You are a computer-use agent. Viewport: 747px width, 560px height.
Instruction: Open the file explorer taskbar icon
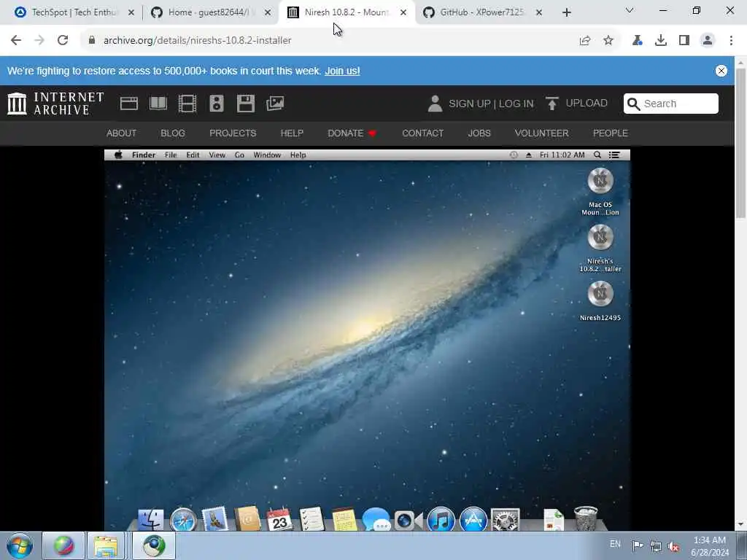tap(106, 545)
